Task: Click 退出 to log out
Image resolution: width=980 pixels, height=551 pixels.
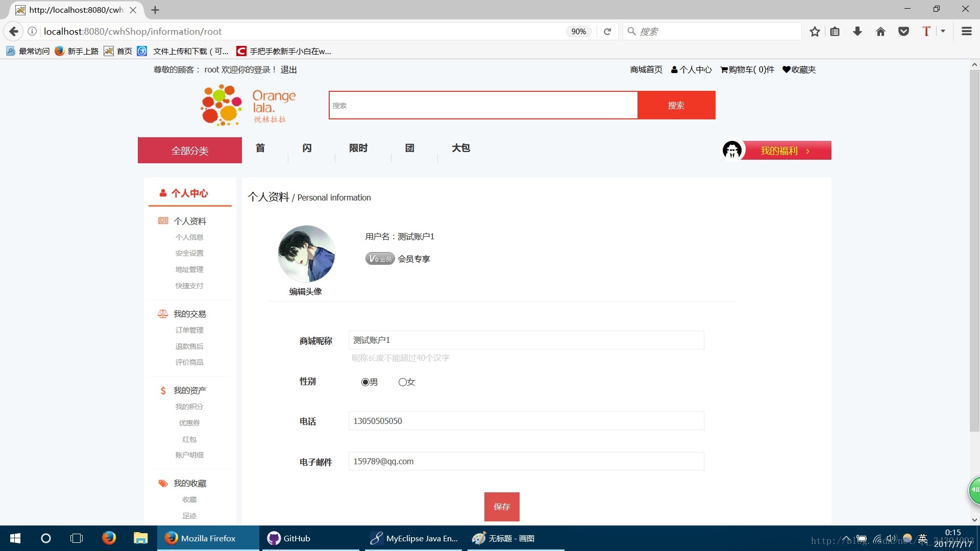Action: tap(288, 70)
